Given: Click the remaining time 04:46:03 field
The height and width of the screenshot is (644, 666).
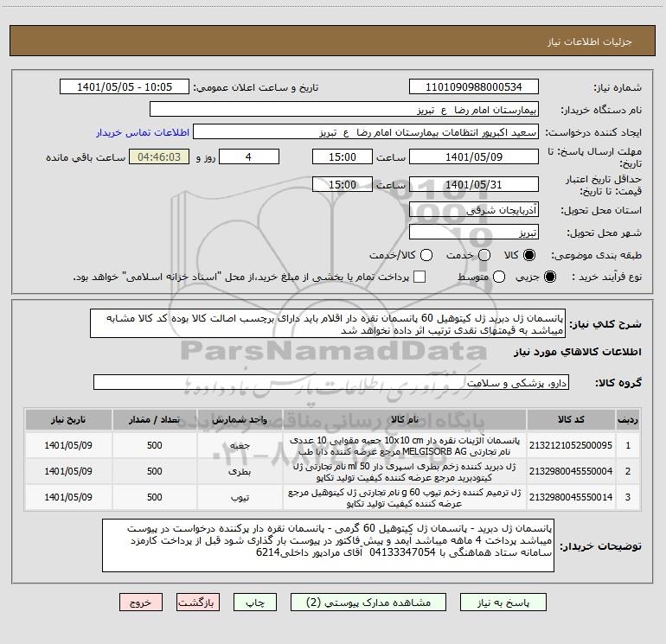Looking at the screenshot, I should coord(159,156).
